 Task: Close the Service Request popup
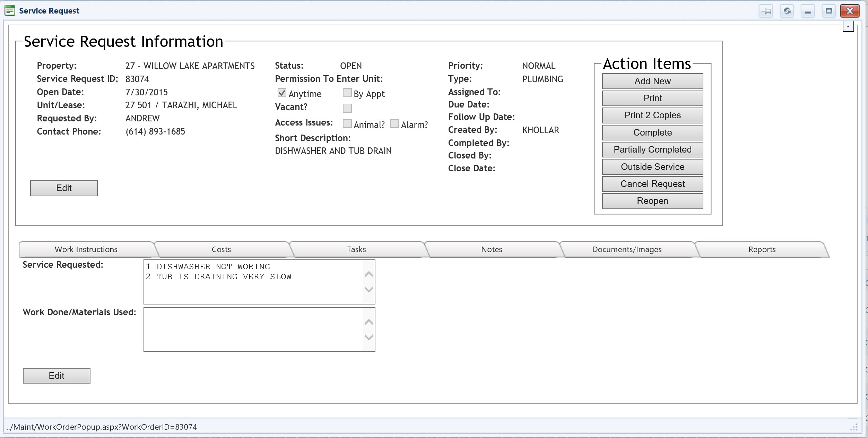point(849,11)
